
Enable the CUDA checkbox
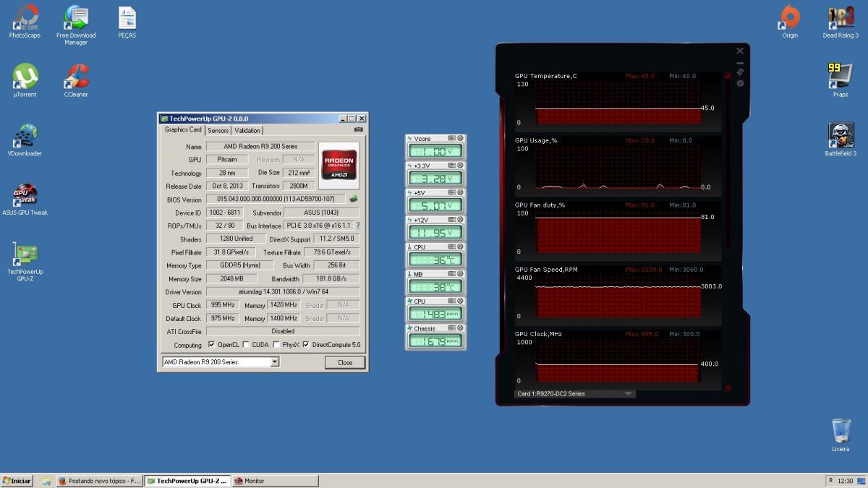point(246,345)
